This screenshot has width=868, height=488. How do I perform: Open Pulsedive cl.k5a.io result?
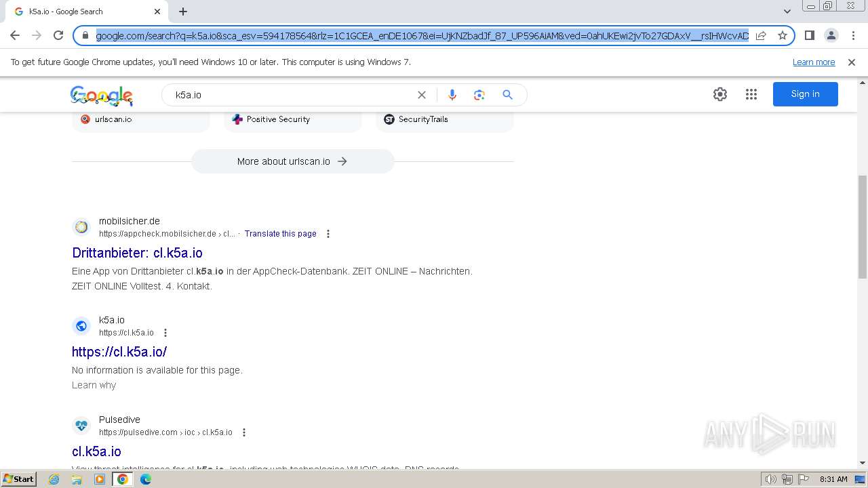tap(96, 451)
